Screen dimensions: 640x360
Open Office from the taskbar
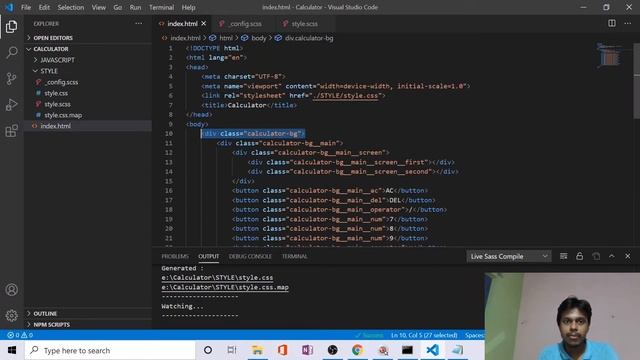[282, 350]
